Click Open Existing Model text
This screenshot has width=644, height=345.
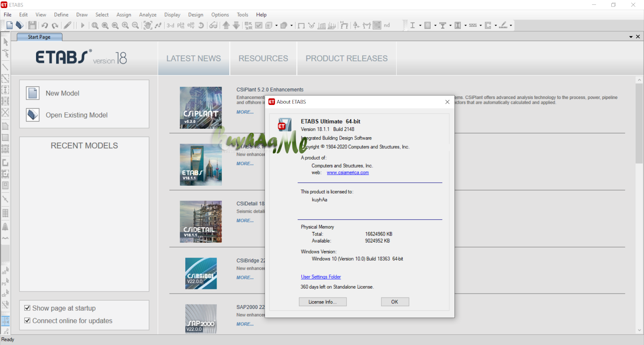tap(76, 115)
